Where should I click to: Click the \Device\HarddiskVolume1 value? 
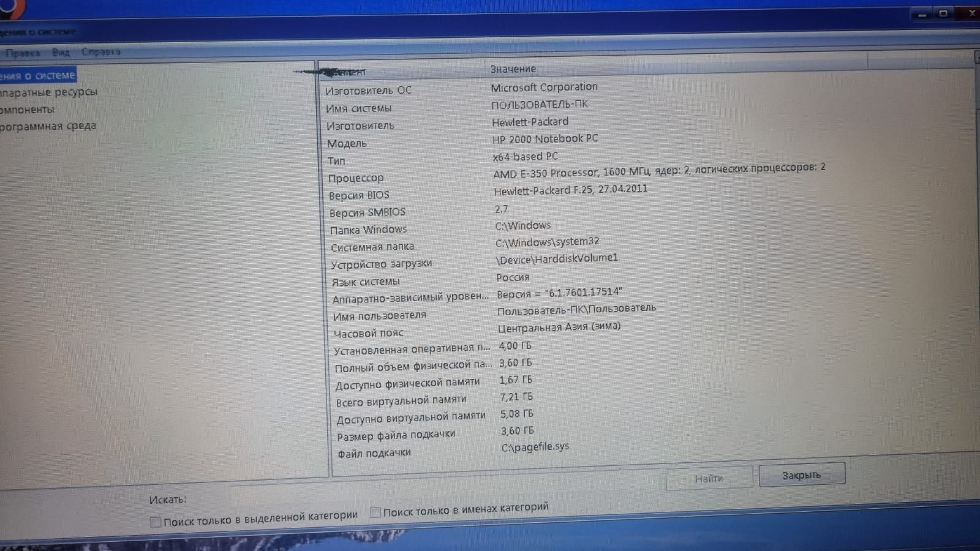pyautogui.click(x=557, y=259)
